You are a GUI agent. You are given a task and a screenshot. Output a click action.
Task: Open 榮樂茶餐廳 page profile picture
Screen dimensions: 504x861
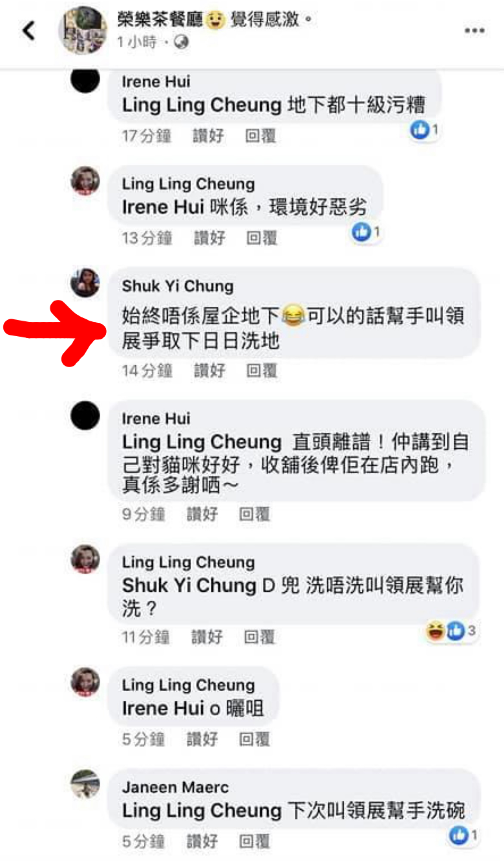(83, 30)
